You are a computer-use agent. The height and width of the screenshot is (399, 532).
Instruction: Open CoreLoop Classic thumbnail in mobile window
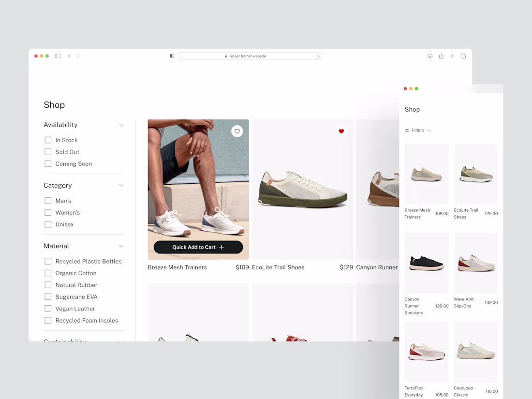coord(476,352)
